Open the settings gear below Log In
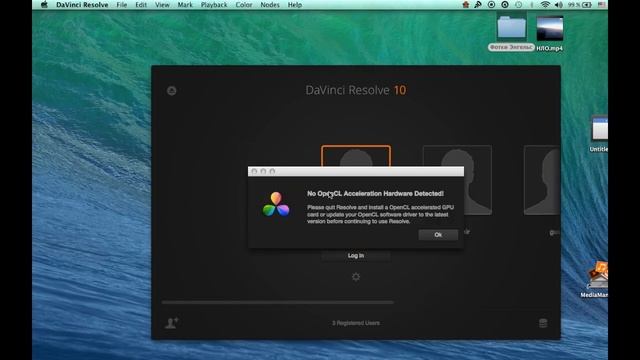 (356, 277)
